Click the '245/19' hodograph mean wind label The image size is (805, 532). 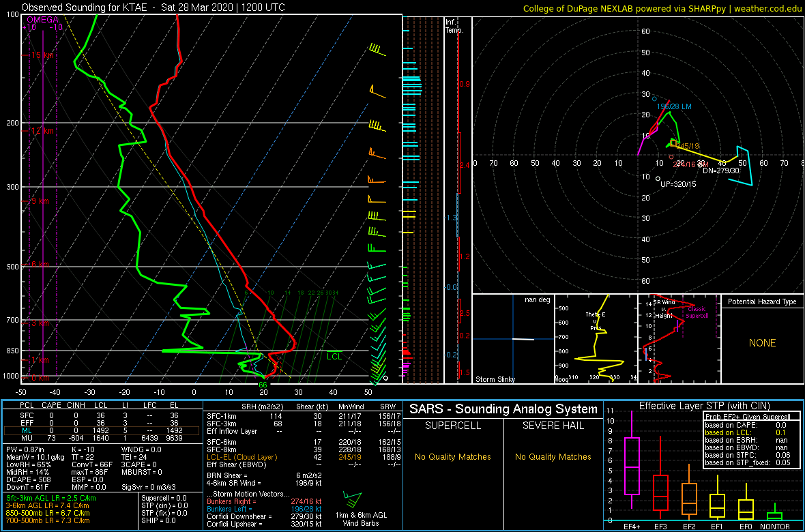(x=686, y=147)
